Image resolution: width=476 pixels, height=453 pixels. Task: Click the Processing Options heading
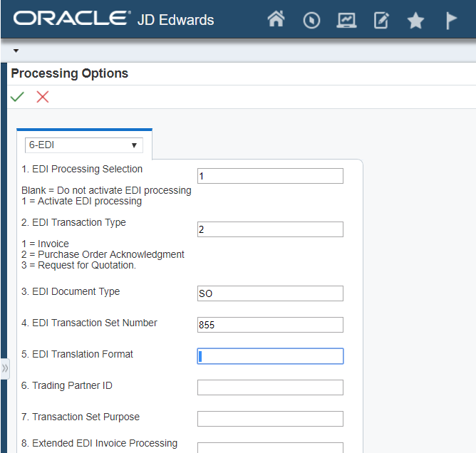coord(70,73)
